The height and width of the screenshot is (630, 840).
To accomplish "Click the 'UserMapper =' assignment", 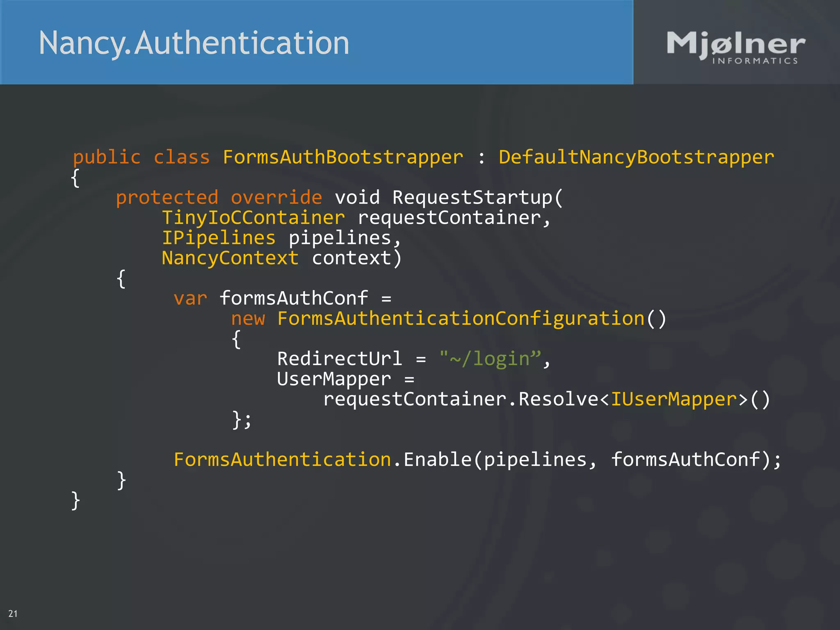I will (346, 379).
